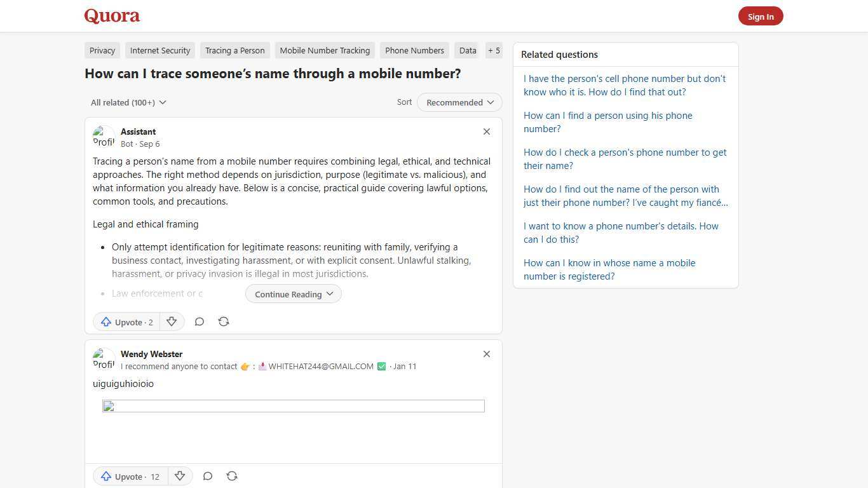The height and width of the screenshot is (488, 868).
Task: Expand the All related (100+) filter
Action: 128,102
